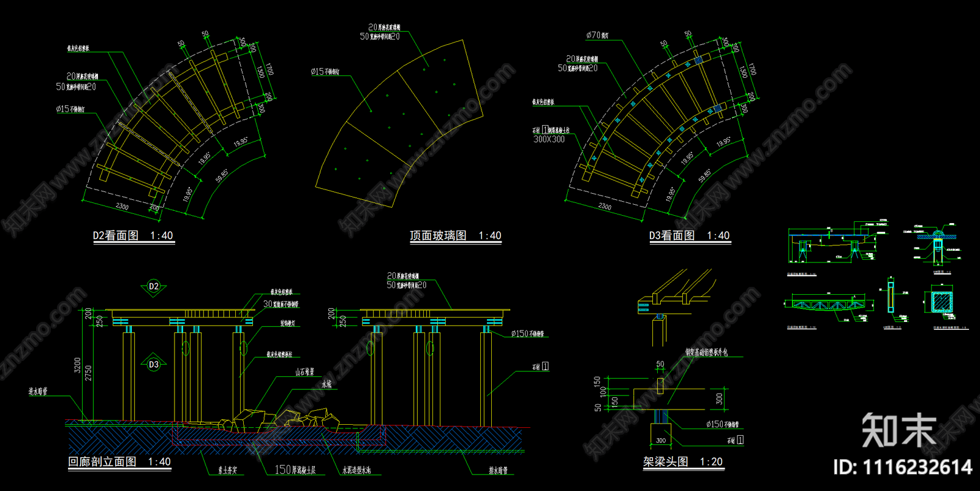Select the D2看面图 1:40 drawing title
The height and width of the screenshot is (491, 980).
click(x=133, y=236)
